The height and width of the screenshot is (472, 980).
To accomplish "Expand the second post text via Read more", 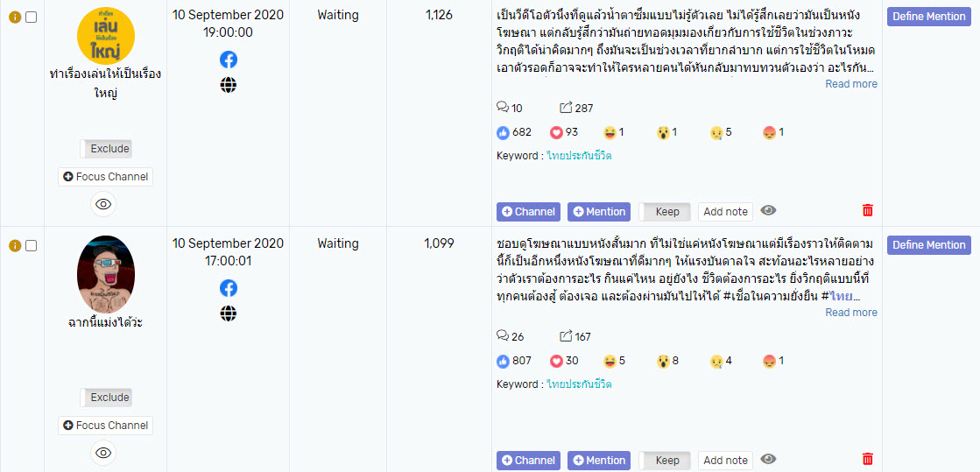I will [x=850, y=313].
